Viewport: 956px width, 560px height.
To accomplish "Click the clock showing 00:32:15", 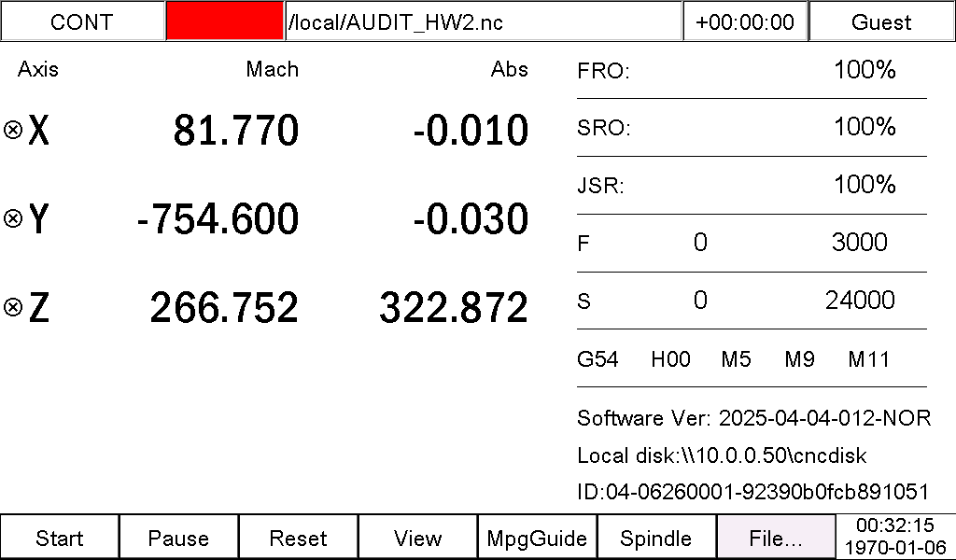I will click(895, 525).
